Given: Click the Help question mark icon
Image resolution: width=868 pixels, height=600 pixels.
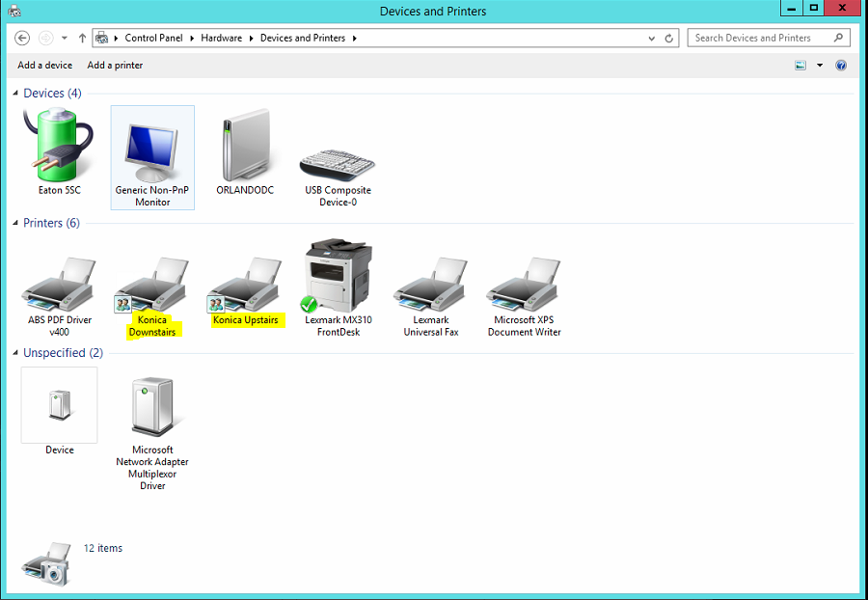Looking at the screenshot, I should 841,66.
